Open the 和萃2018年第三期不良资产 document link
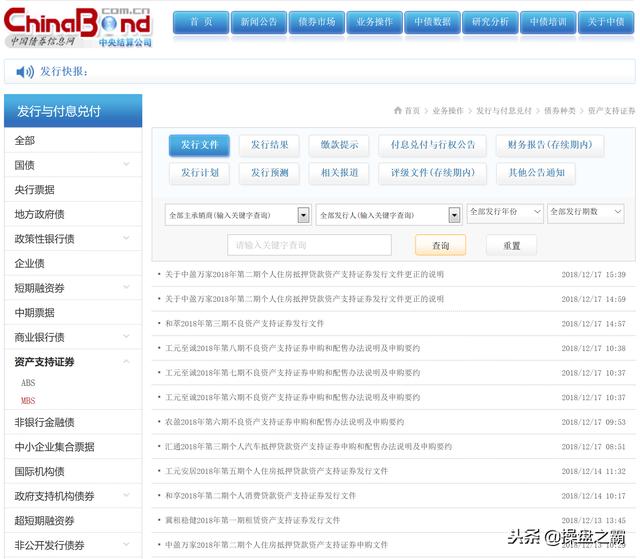 point(244,324)
